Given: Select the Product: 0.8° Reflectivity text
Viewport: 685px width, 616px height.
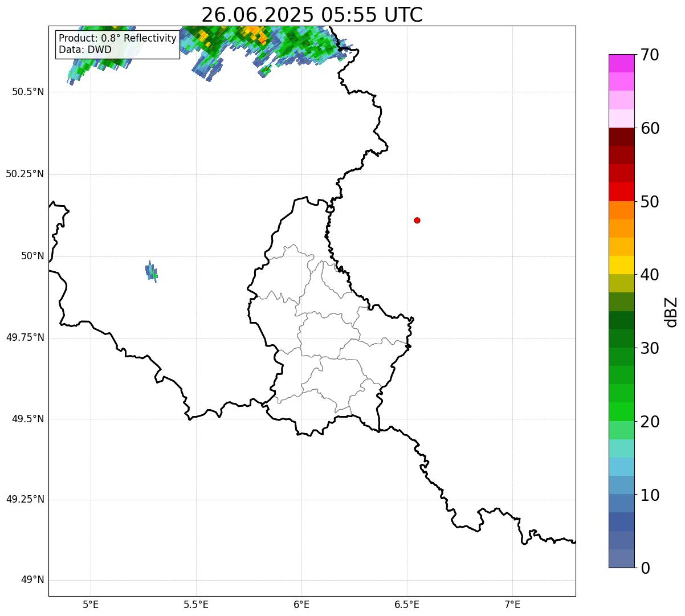Looking at the screenshot, I should click(x=117, y=38).
